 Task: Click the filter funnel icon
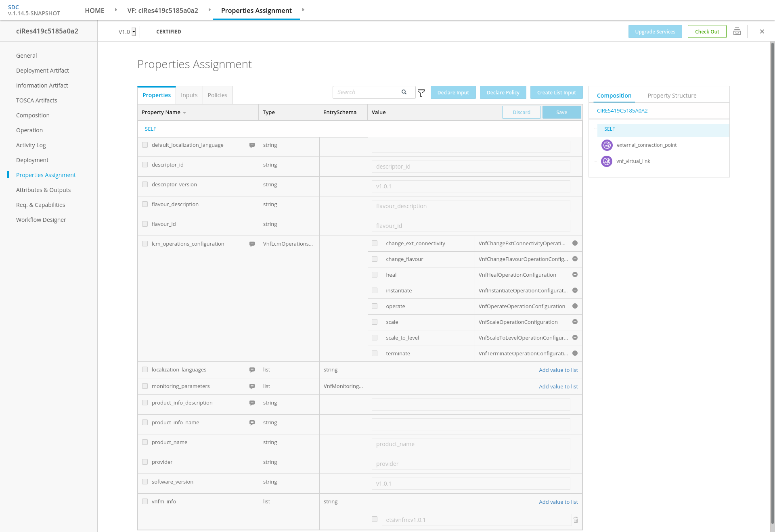[421, 93]
